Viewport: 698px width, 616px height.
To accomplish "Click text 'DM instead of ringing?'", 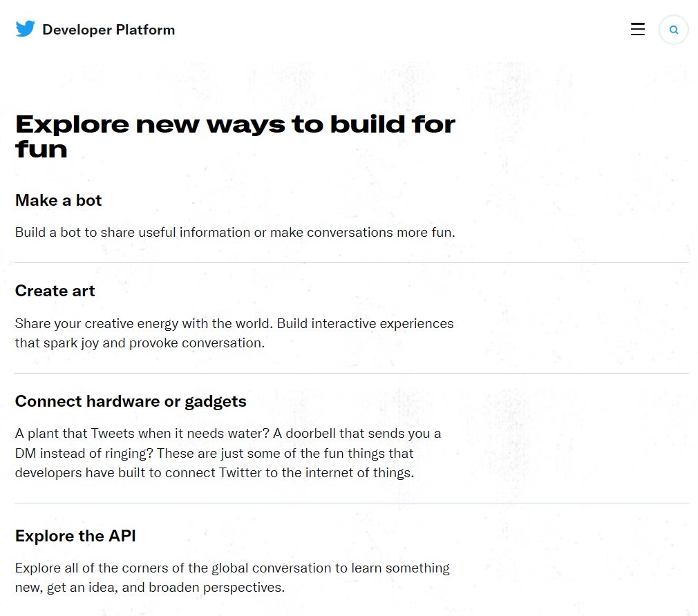I will click(x=84, y=453).
